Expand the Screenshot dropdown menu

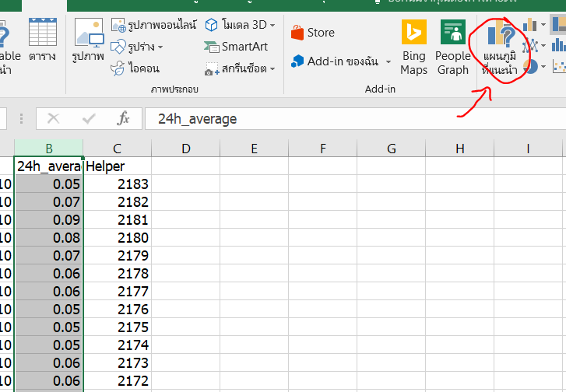272,69
